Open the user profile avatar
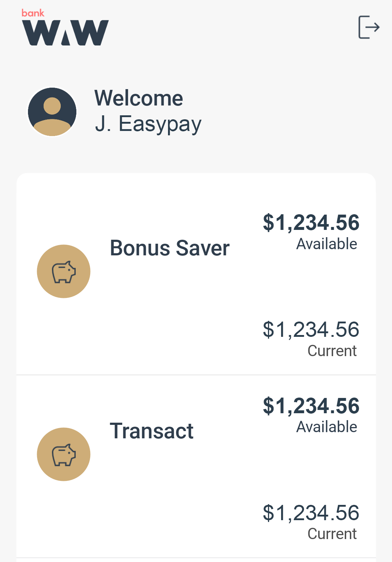Screen dimensions: 392x562 tap(52, 112)
